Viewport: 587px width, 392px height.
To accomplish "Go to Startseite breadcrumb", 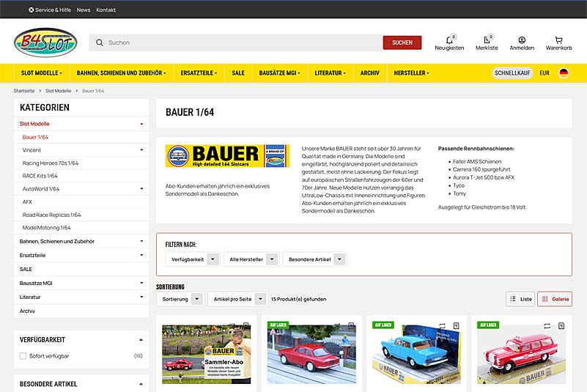I will (x=24, y=91).
